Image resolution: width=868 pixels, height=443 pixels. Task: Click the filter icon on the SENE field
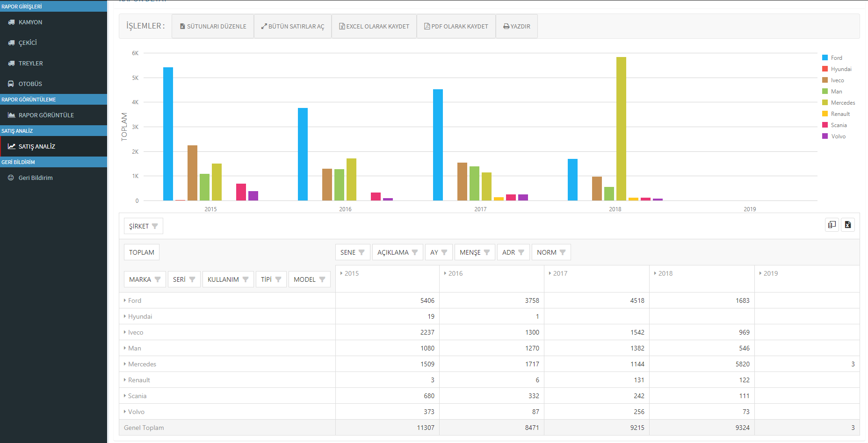362,252
